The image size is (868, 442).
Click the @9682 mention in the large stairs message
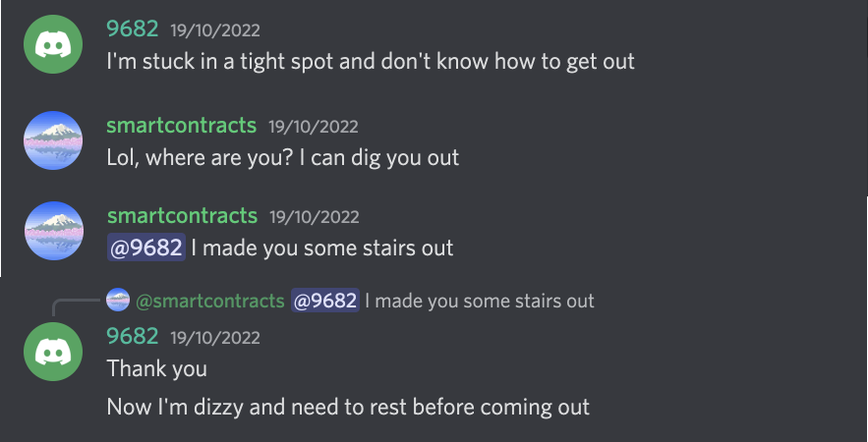(145, 248)
